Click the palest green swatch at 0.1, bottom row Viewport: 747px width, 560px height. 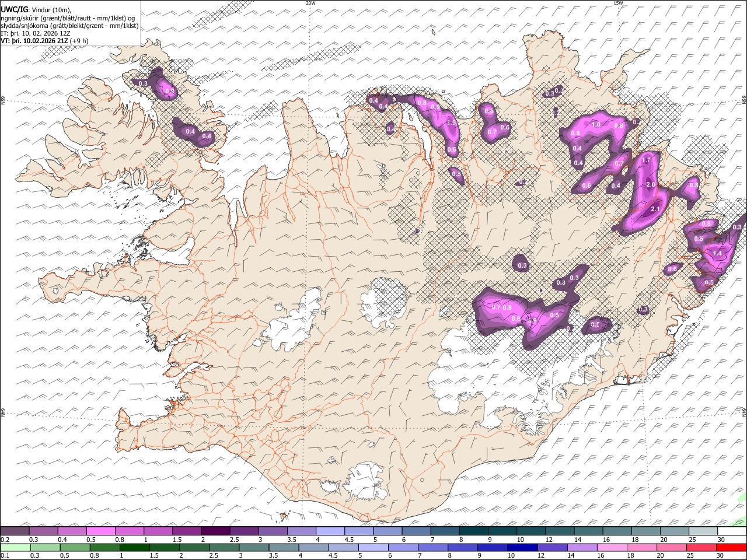tap(15, 547)
